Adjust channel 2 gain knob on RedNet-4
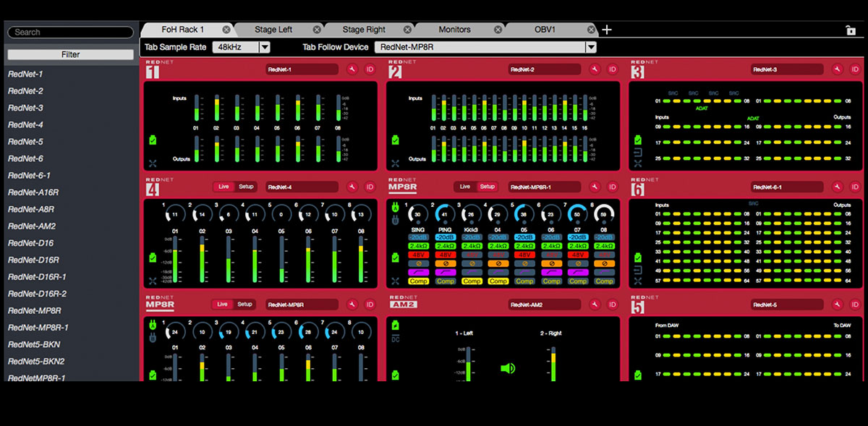Screen dimensions: 868x426 coord(202,214)
